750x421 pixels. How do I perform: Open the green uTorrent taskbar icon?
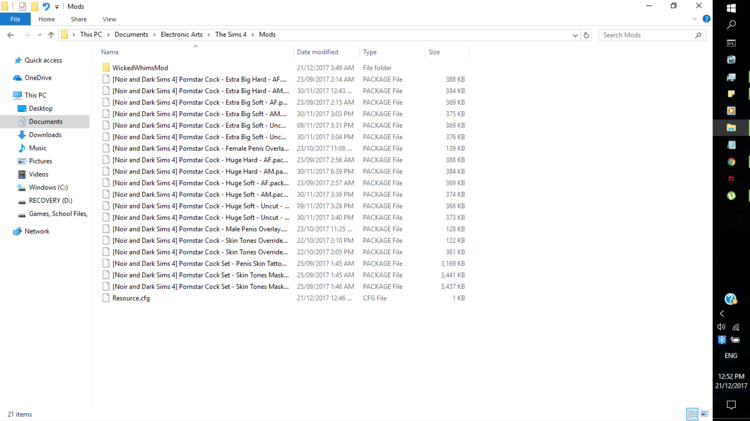(x=731, y=196)
